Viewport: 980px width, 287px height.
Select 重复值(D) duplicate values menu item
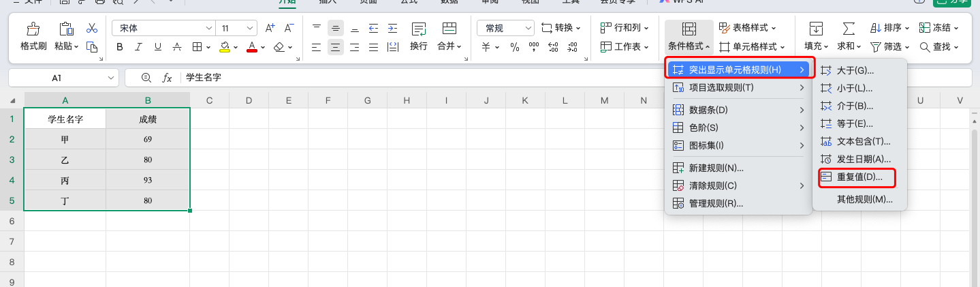coord(858,177)
